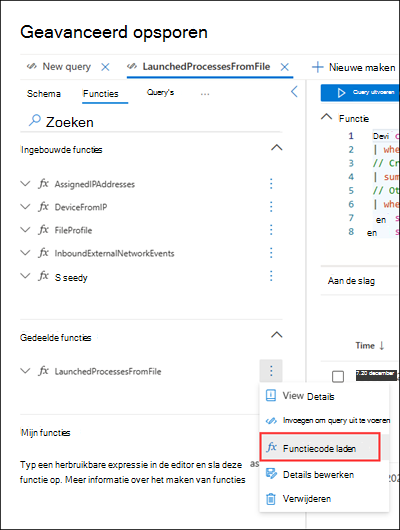
Task: Open more options for DeviceFromIP function
Action: coord(271,207)
